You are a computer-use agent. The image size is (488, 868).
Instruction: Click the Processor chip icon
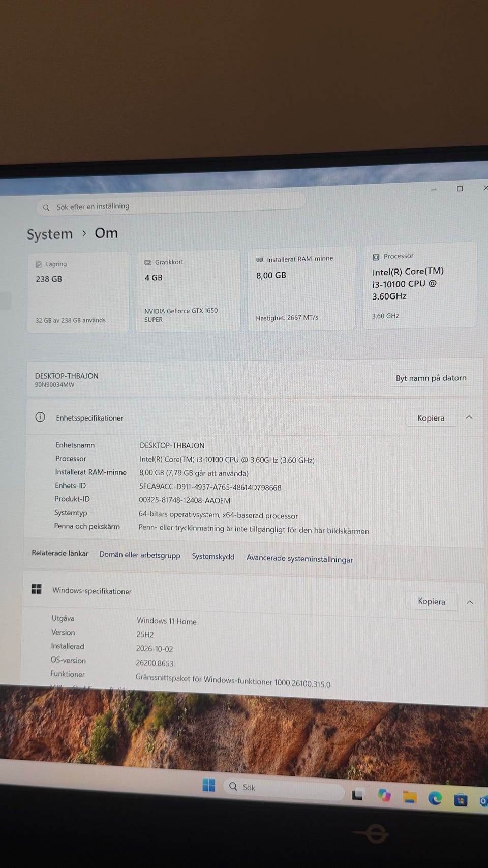376,257
